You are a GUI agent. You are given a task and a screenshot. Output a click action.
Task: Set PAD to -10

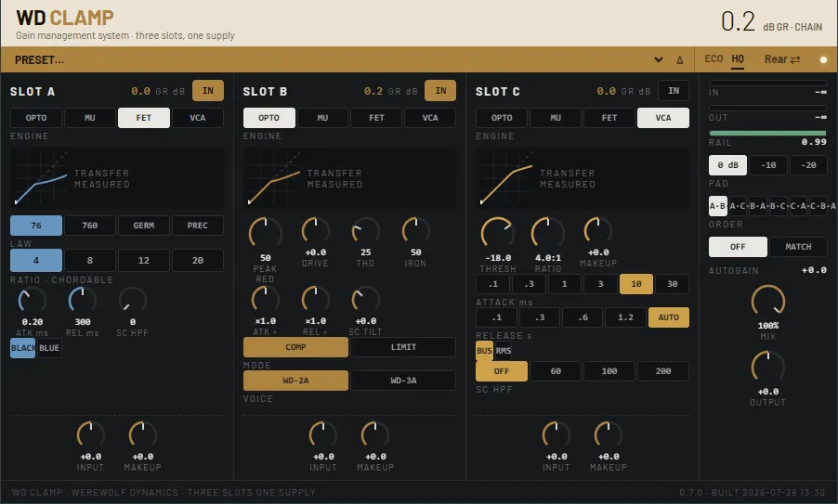[x=768, y=165]
